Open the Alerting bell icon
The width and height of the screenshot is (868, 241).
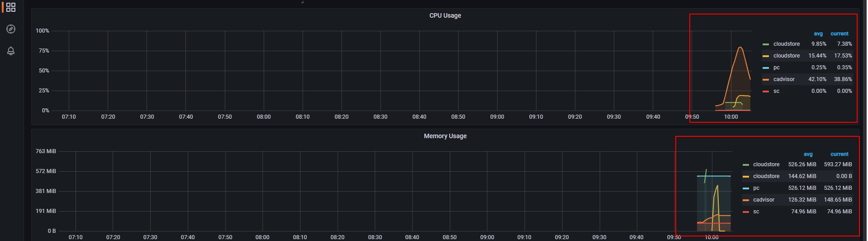tap(11, 51)
